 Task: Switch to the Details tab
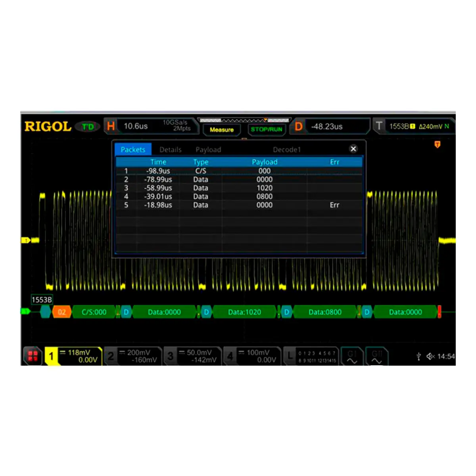(x=170, y=150)
